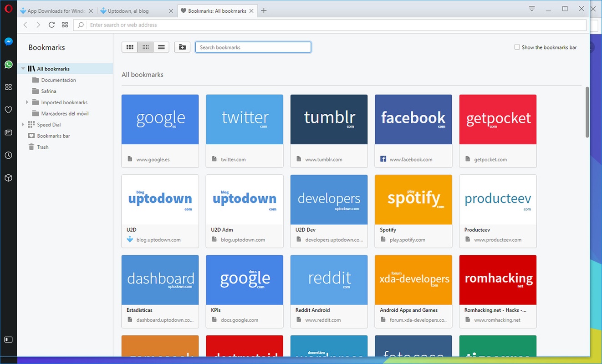This screenshot has height=364, width=602.
Task: Switch to large thumbnails view
Action: (130, 47)
